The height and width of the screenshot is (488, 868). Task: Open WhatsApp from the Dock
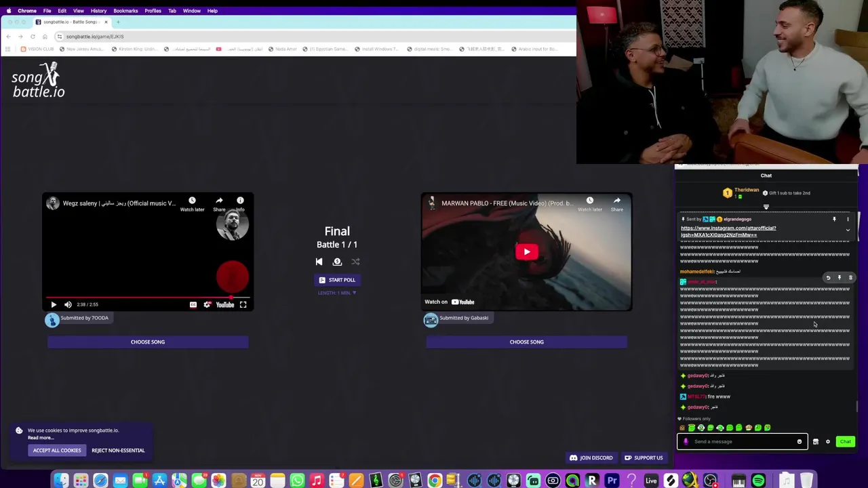(x=297, y=481)
